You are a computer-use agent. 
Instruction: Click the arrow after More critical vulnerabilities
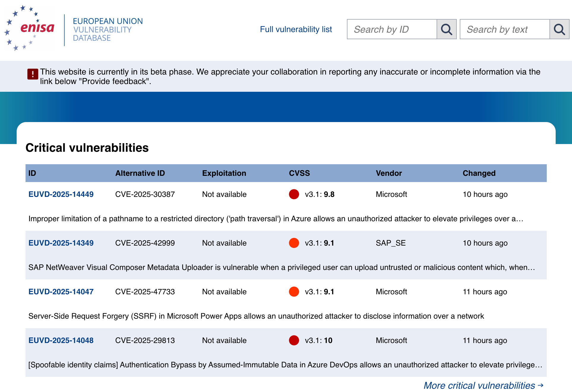pos(541,385)
